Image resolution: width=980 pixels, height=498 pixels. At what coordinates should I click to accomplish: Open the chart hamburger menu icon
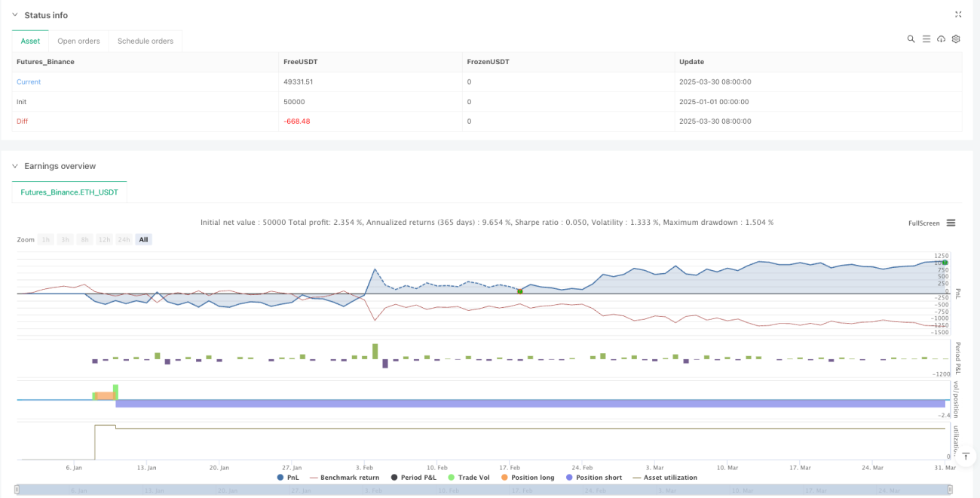(951, 223)
